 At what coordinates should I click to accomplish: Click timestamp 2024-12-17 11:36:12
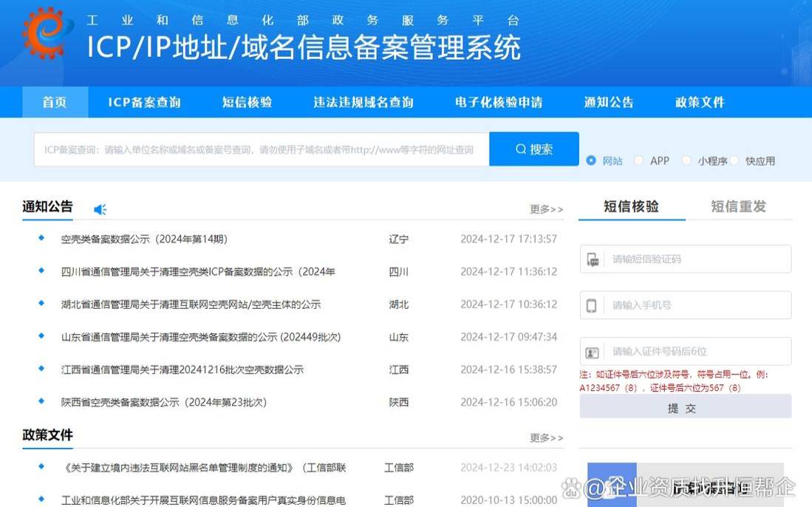point(508,272)
